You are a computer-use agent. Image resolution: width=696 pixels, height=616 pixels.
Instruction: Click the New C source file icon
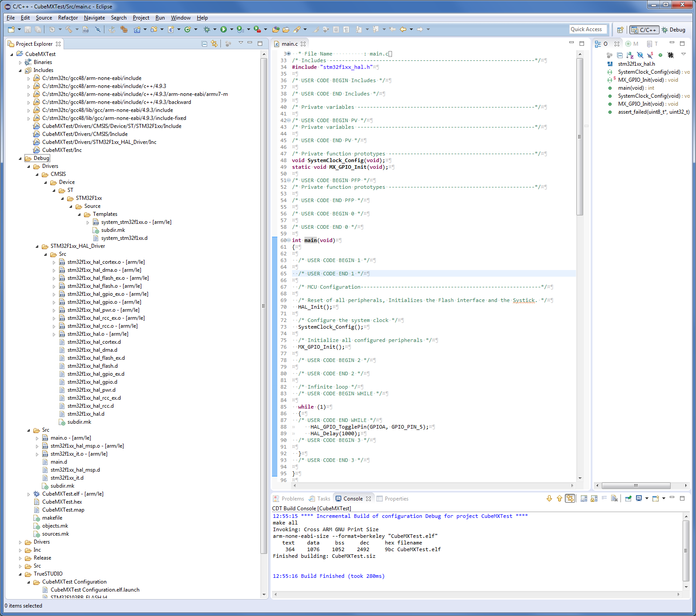pos(171,29)
